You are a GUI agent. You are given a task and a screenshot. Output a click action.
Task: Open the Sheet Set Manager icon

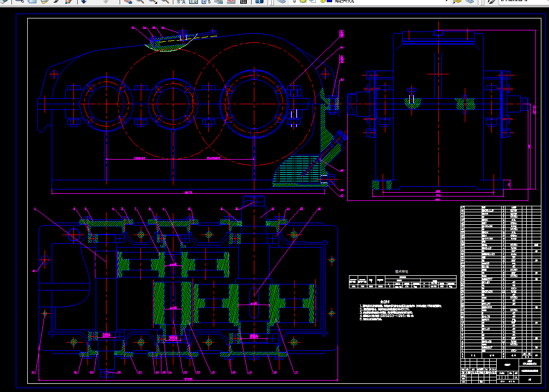coord(219,1)
